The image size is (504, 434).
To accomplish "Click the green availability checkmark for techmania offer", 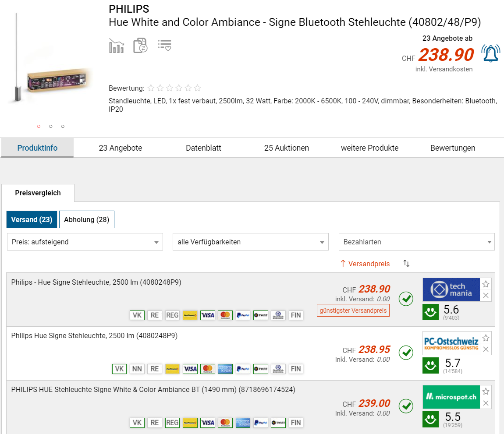I will (406, 299).
